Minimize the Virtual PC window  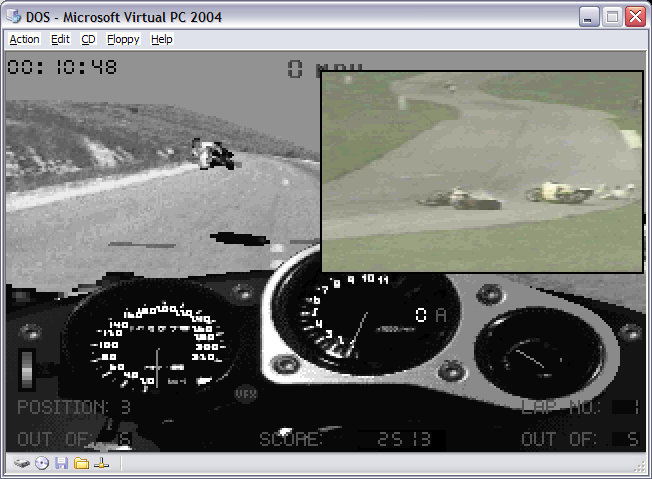pyautogui.click(x=589, y=17)
